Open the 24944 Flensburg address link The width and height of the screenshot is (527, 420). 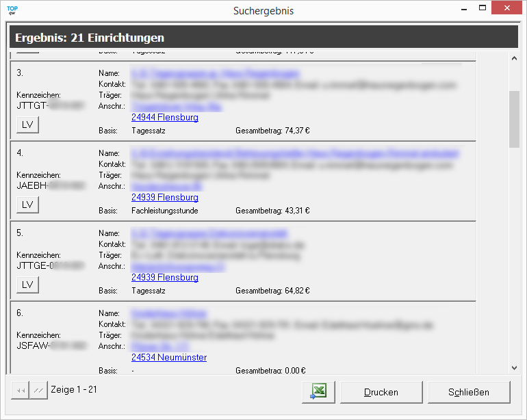point(165,118)
